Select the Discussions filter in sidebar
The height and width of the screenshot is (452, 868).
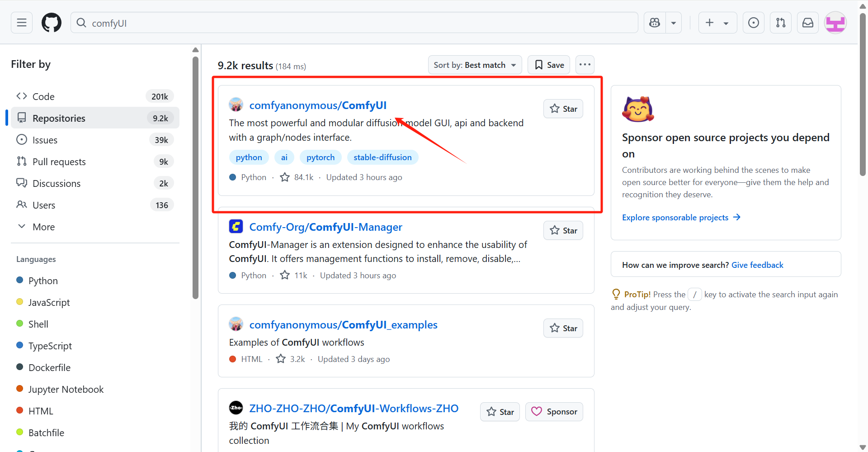[x=57, y=183]
